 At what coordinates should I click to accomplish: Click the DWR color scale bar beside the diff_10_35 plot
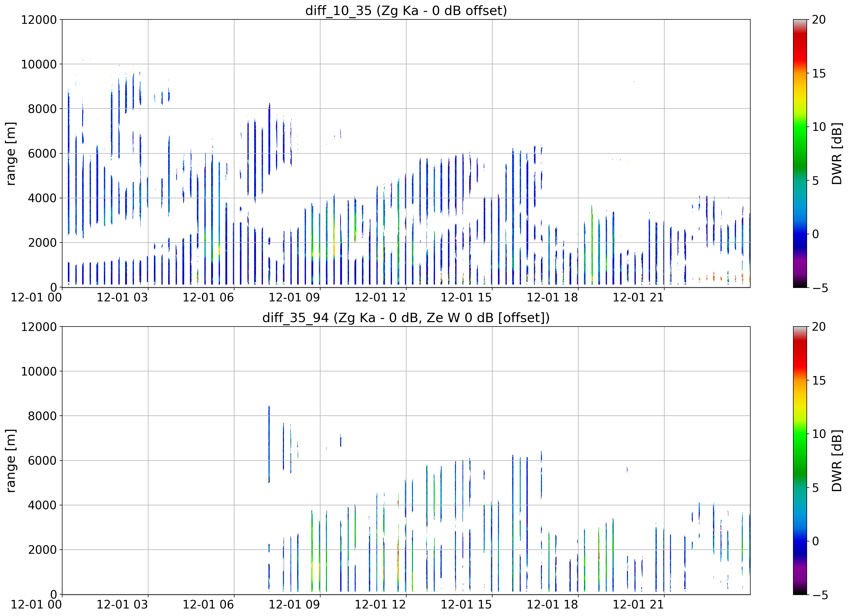800,153
